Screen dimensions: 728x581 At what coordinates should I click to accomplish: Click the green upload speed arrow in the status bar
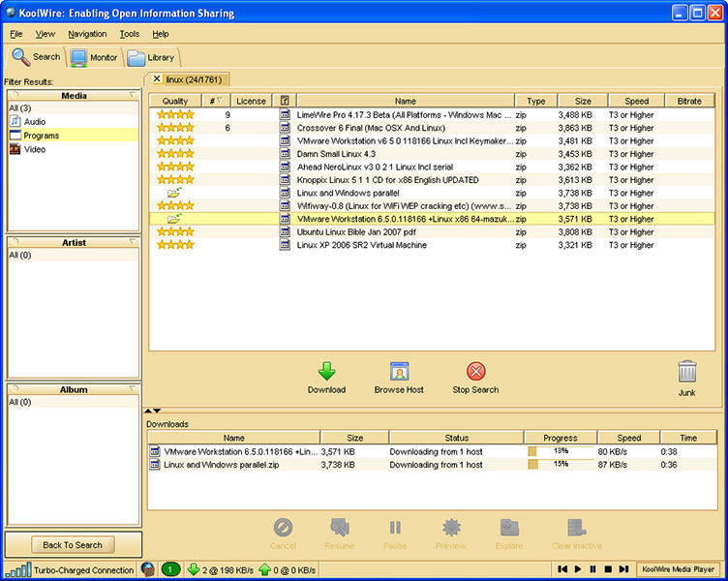(264, 569)
